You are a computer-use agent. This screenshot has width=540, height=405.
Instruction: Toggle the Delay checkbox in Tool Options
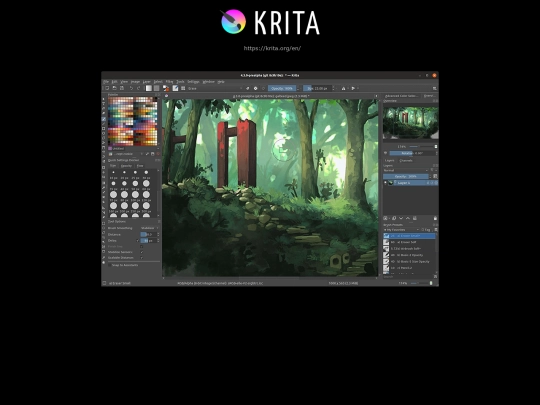tap(138, 241)
